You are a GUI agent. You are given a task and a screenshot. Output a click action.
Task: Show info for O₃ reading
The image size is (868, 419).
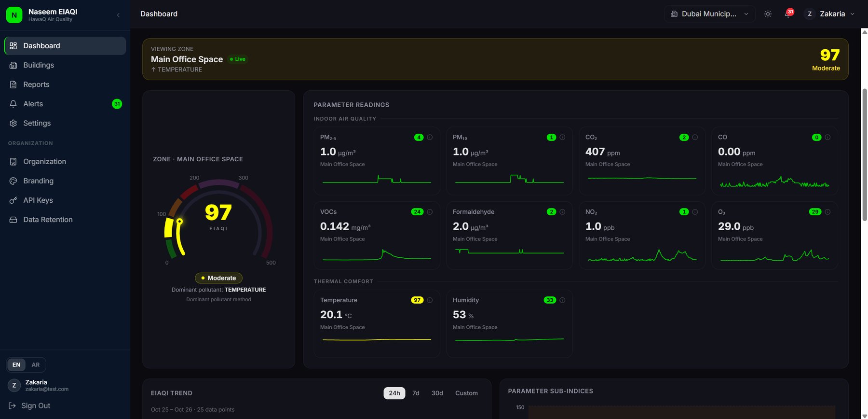click(x=827, y=212)
